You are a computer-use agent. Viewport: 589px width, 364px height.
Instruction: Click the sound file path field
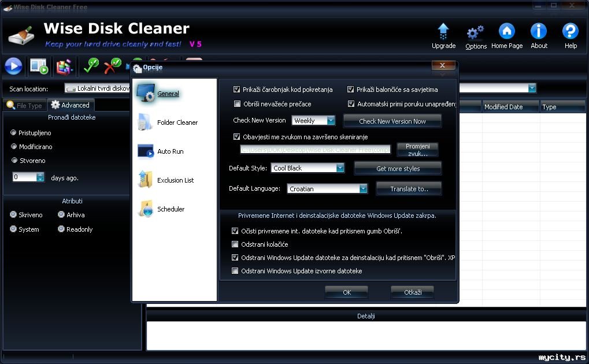pyautogui.click(x=315, y=150)
